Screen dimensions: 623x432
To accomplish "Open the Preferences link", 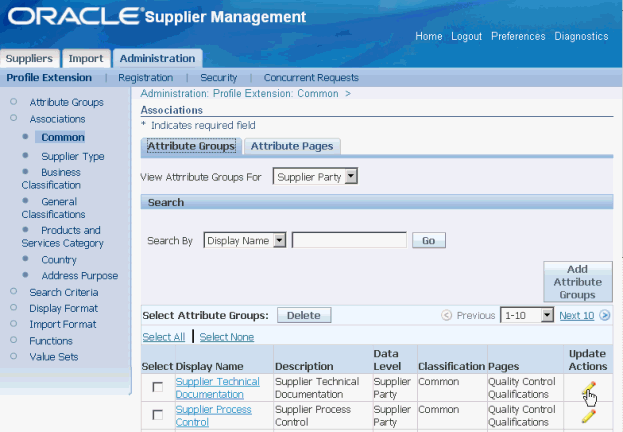I will click(518, 36).
